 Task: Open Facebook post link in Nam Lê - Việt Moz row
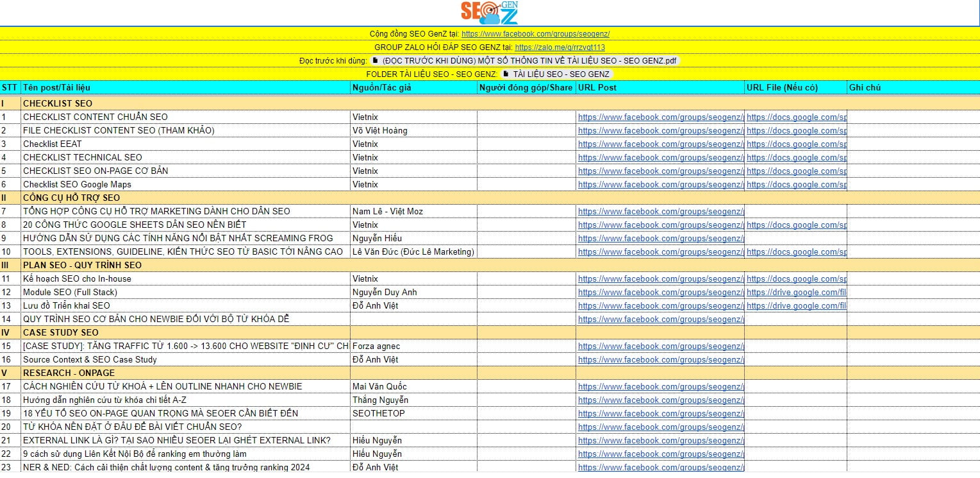[x=661, y=212]
